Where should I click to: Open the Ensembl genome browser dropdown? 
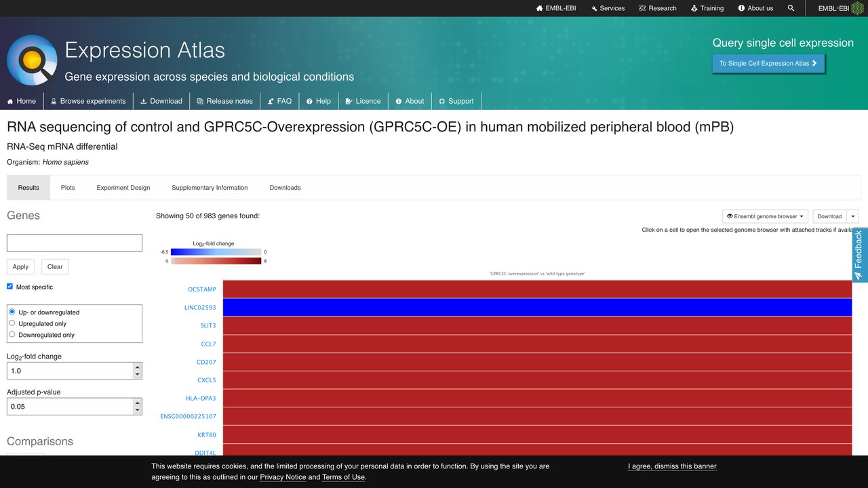point(765,216)
